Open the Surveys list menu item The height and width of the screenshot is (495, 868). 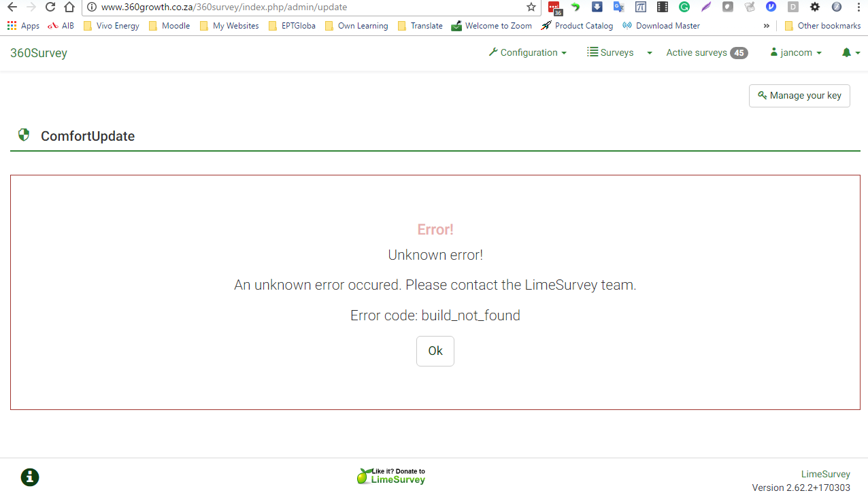click(x=610, y=52)
